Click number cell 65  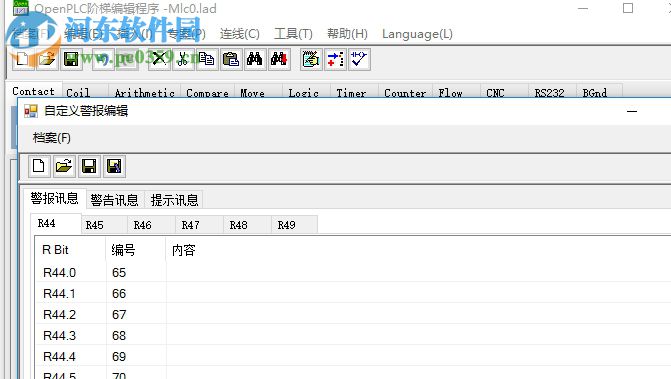click(x=136, y=272)
